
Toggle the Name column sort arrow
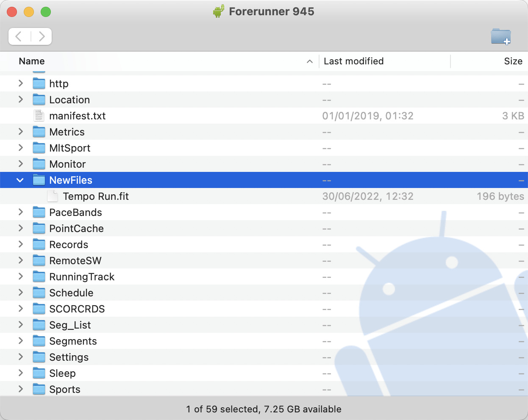pyautogui.click(x=310, y=61)
